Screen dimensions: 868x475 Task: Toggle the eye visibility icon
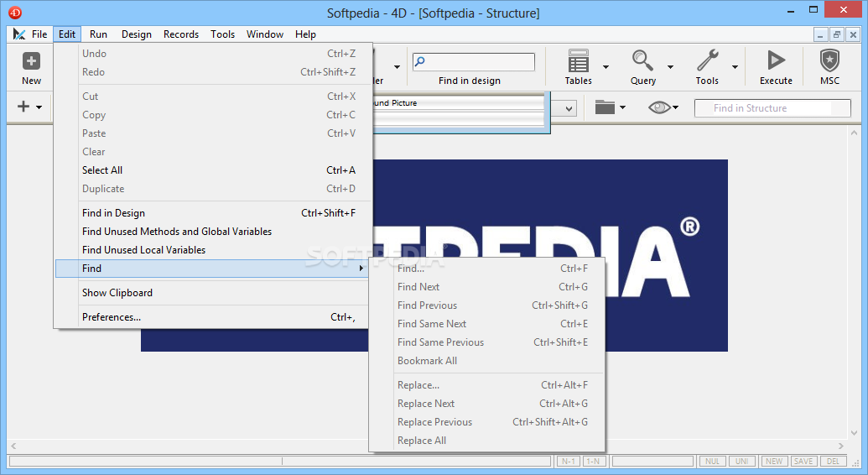pos(658,107)
